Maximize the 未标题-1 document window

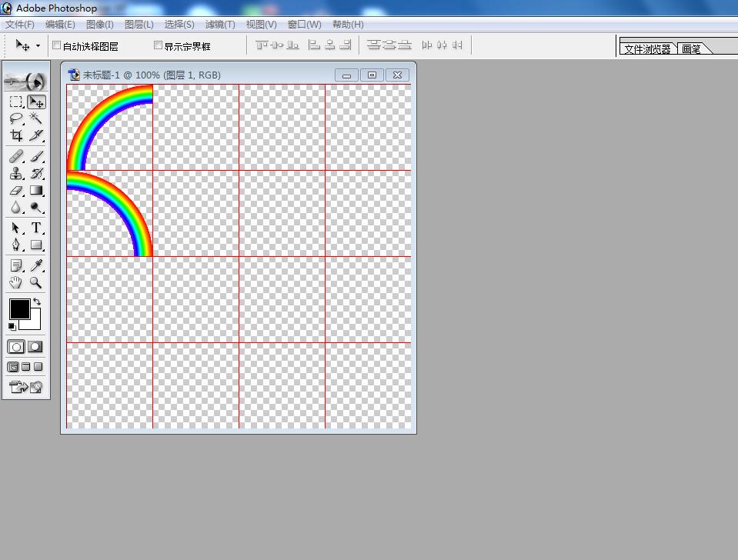(x=372, y=75)
